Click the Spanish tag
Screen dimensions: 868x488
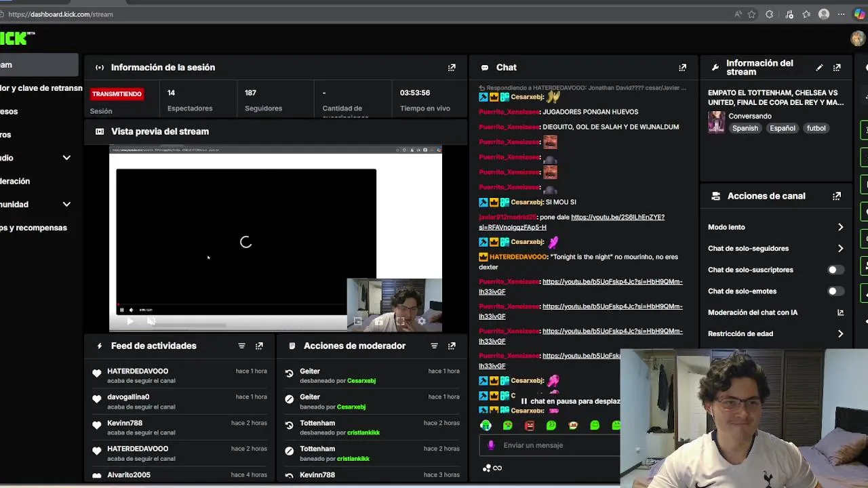[745, 128]
